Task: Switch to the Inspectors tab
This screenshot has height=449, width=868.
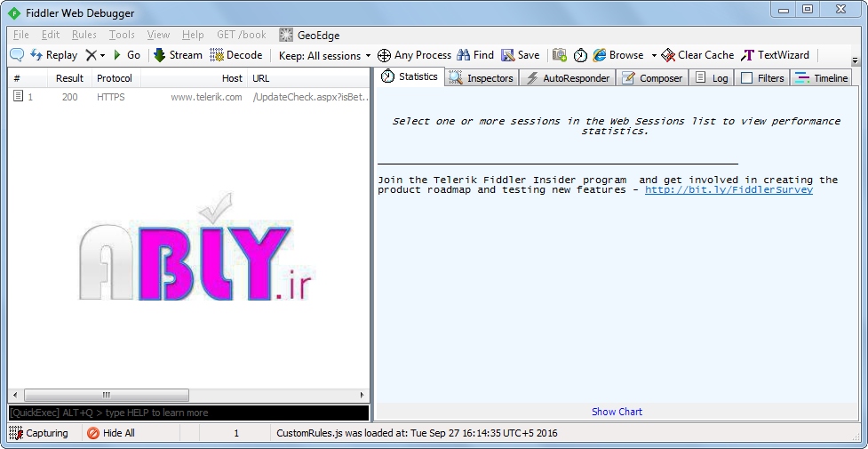Action: pos(482,78)
